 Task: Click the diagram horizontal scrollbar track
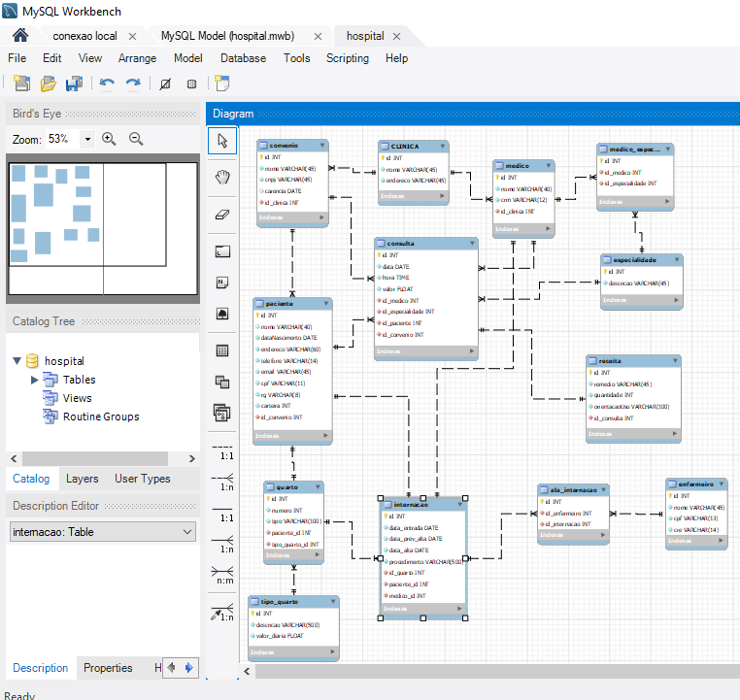(x=497, y=671)
